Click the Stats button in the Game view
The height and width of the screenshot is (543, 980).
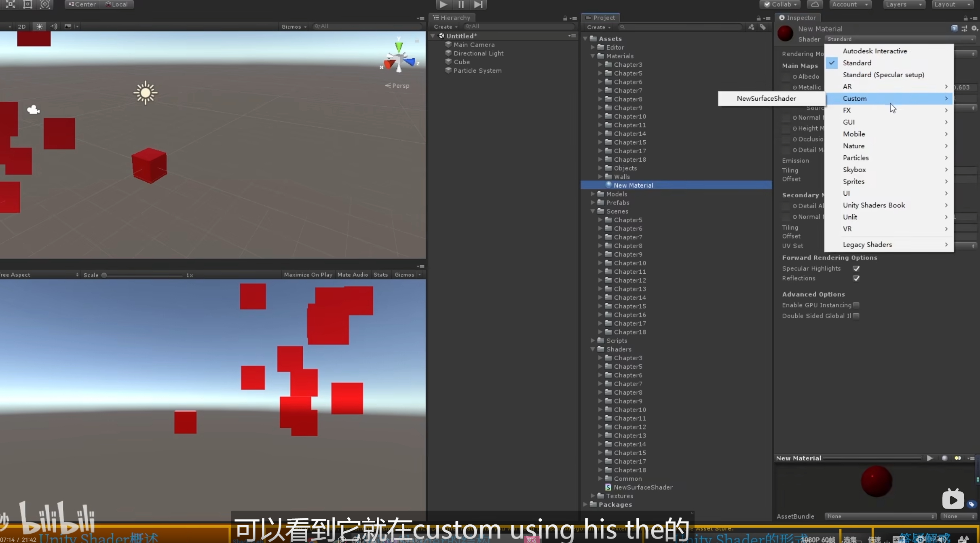point(380,275)
